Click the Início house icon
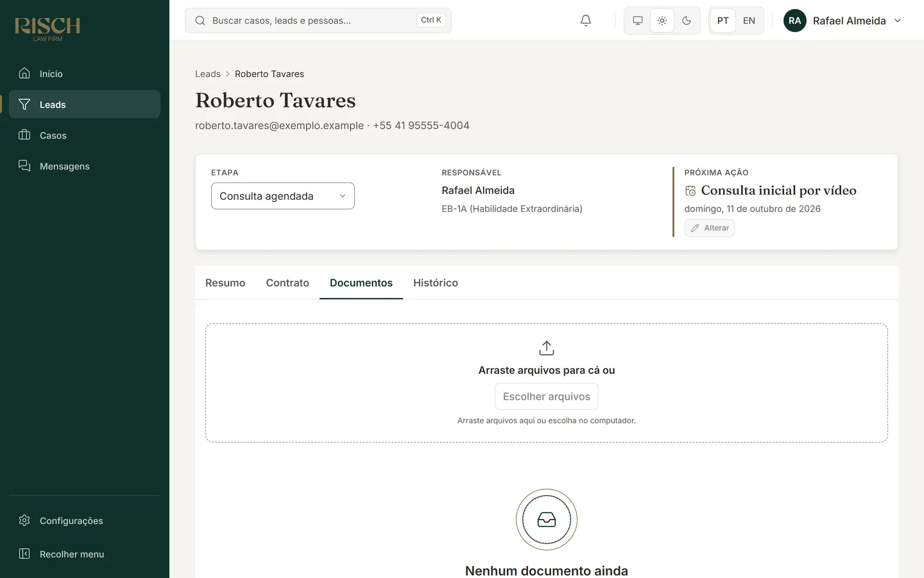924x578 pixels. [x=24, y=73]
